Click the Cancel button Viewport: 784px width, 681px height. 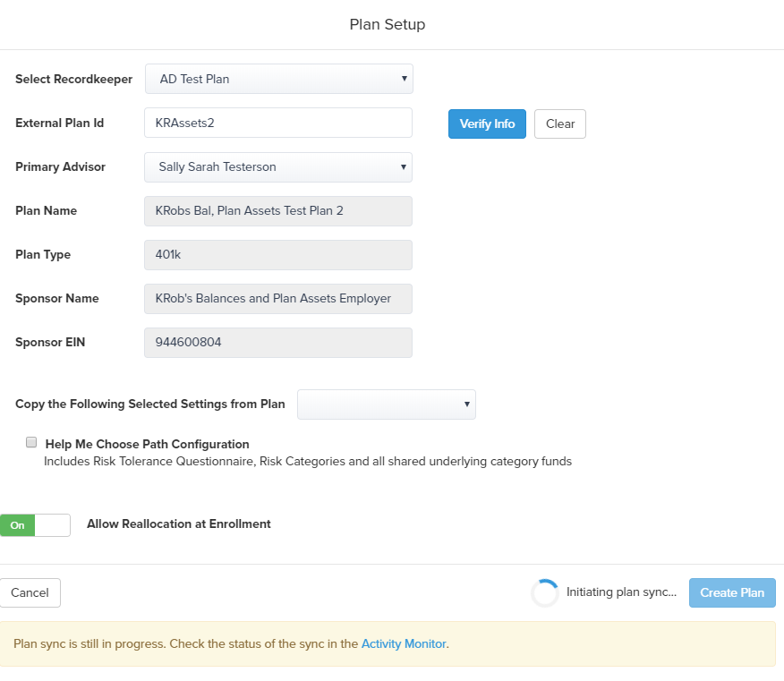[x=30, y=593]
